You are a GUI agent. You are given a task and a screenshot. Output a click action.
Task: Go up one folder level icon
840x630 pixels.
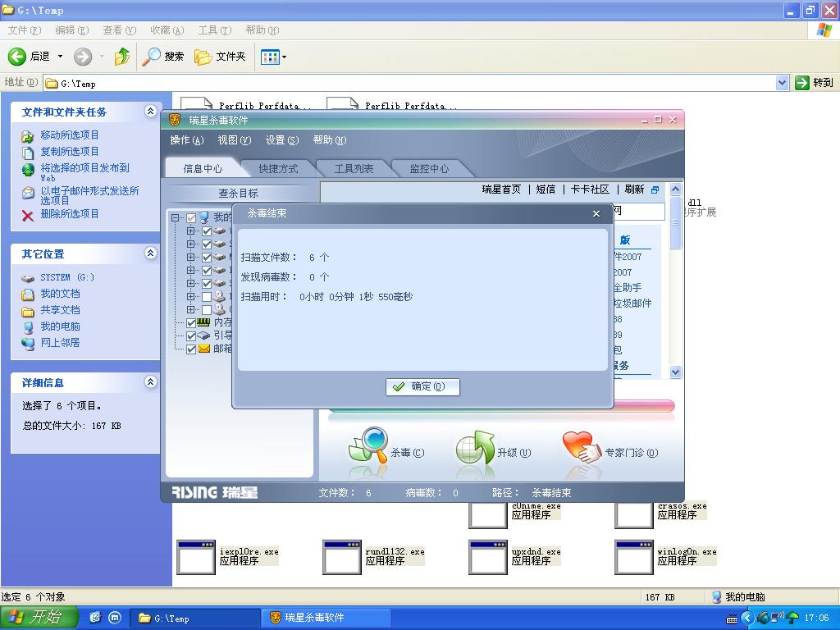click(x=122, y=57)
